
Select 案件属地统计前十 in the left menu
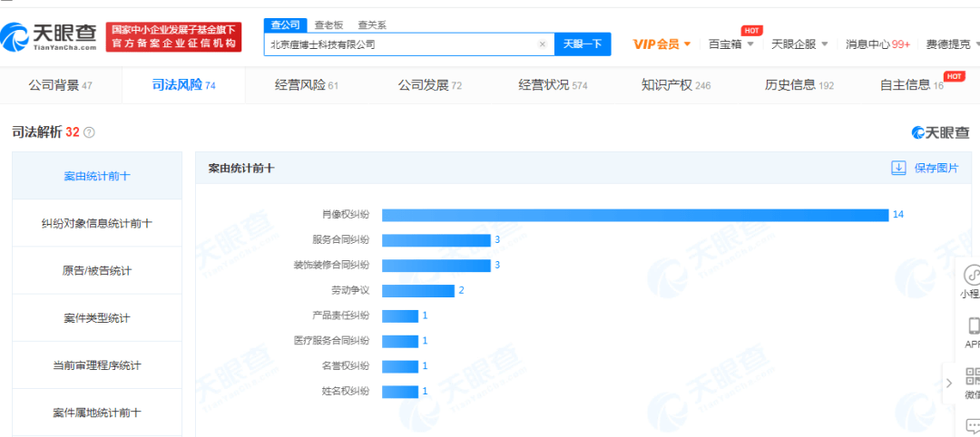coord(97,413)
